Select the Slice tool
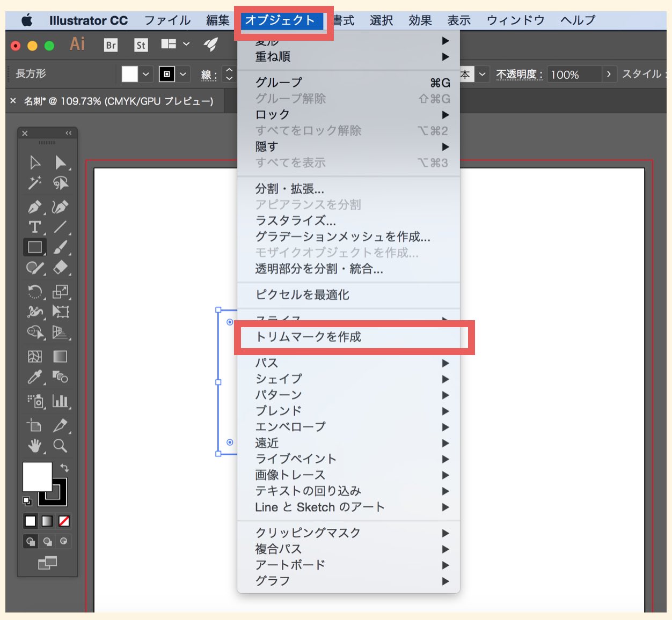This screenshot has width=672, height=620. [x=60, y=425]
